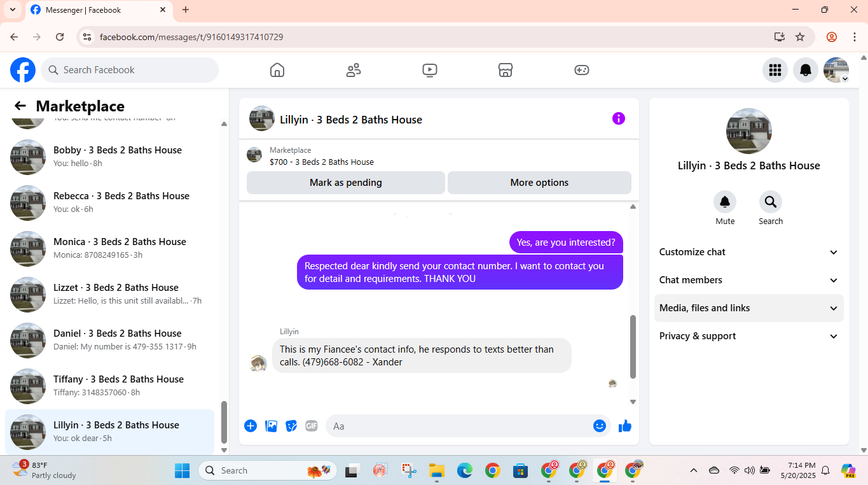
Task: Open the Rebecca conversation
Action: coord(110,203)
